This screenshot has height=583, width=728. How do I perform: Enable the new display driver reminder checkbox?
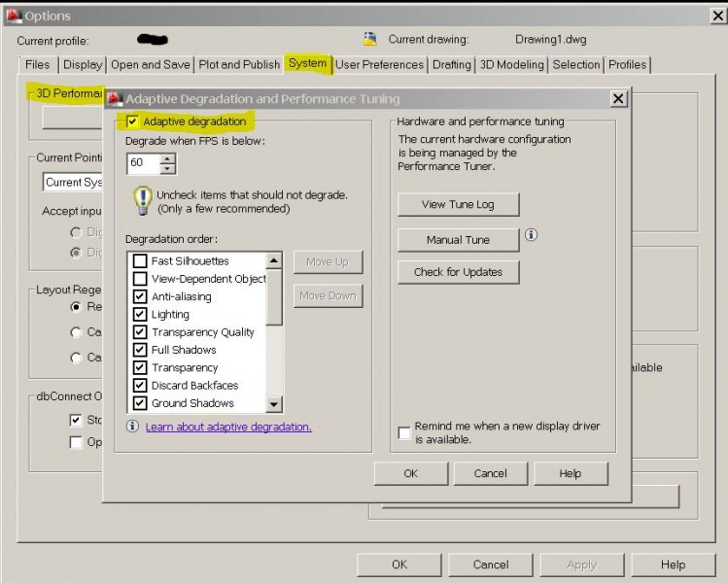click(404, 433)
